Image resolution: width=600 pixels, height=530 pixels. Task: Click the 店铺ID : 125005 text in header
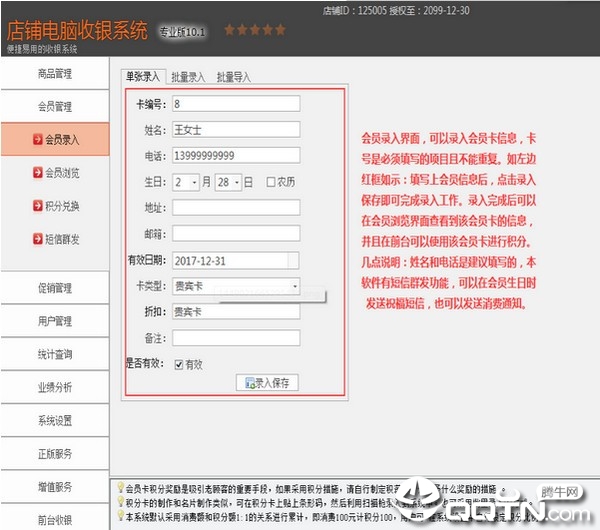coord(355,11)
